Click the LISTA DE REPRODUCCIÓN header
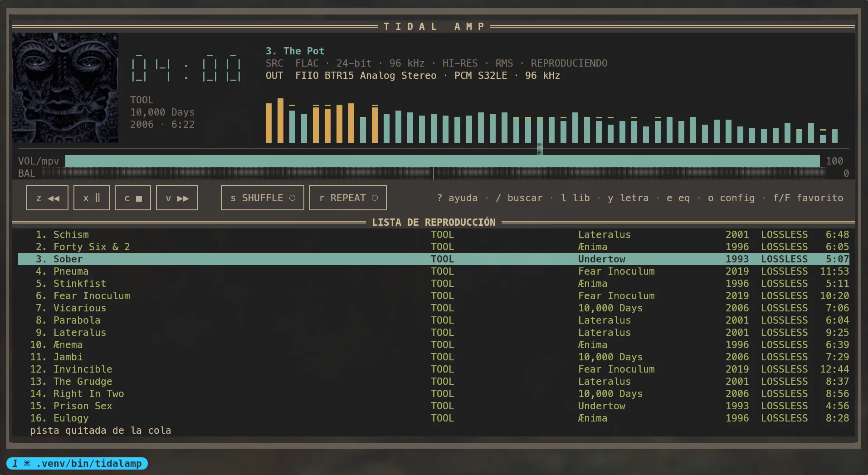 434,223
